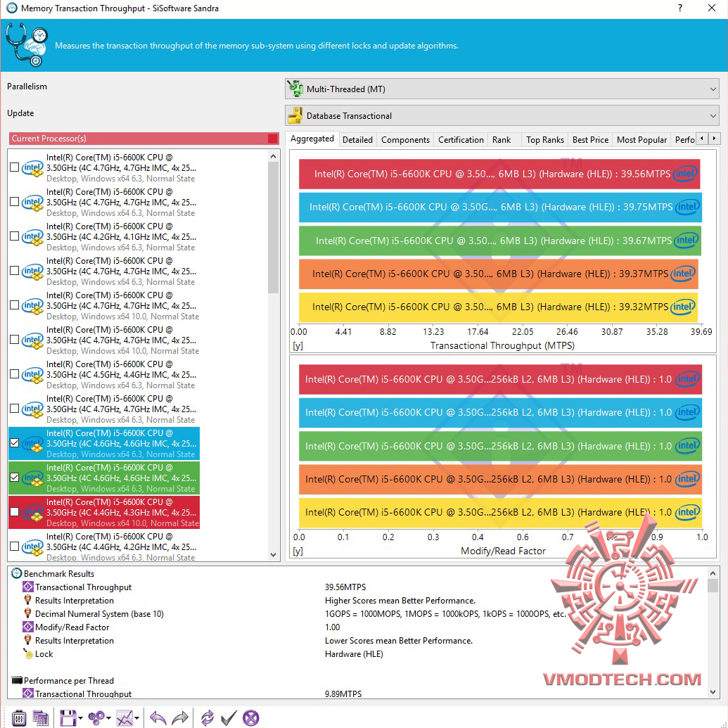Click the red swatch in Current Processor(s) header
The width and height of the screenshot is (728, 728).
coord(272,139)
